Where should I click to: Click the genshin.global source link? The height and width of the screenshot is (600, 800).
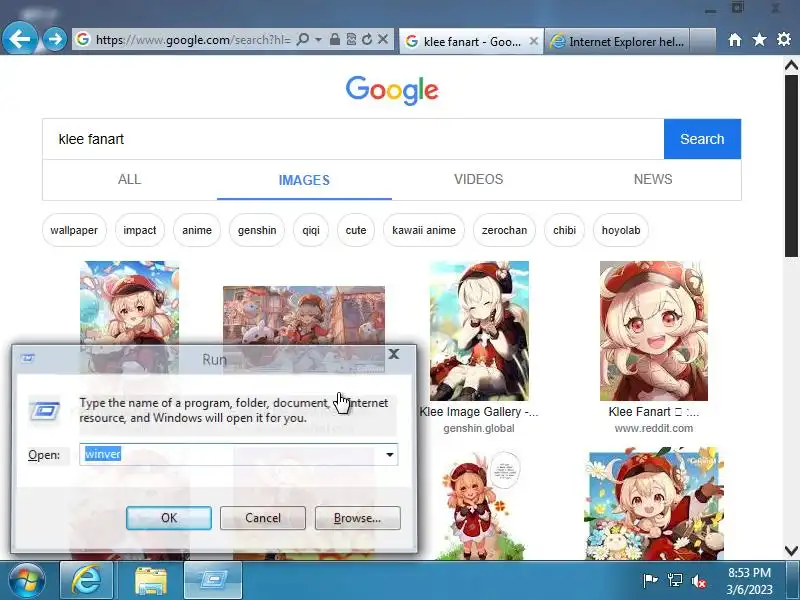[x=479, y=429]
